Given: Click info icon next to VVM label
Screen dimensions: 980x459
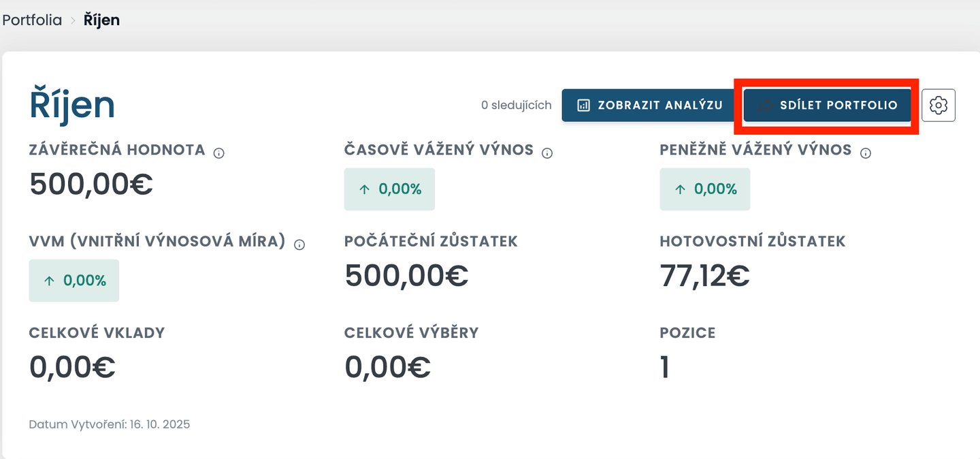Looking at the screenshot, I should 299,244.
